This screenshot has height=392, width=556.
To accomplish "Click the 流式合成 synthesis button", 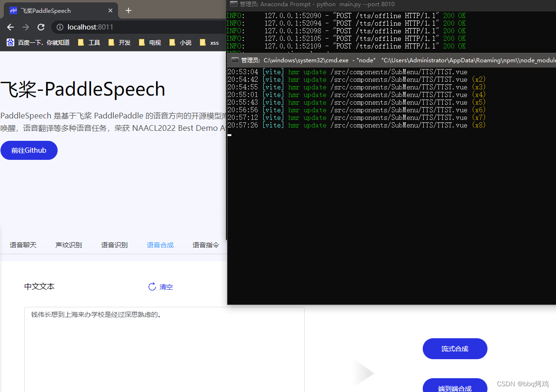I will 455,348.
